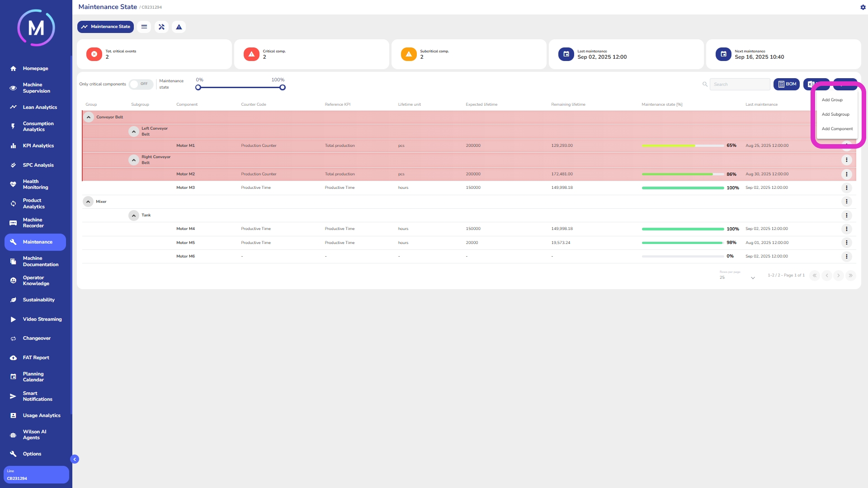Select Add Component from menu
This screenshot has width=868, height=488.
[x=837, y=129]
